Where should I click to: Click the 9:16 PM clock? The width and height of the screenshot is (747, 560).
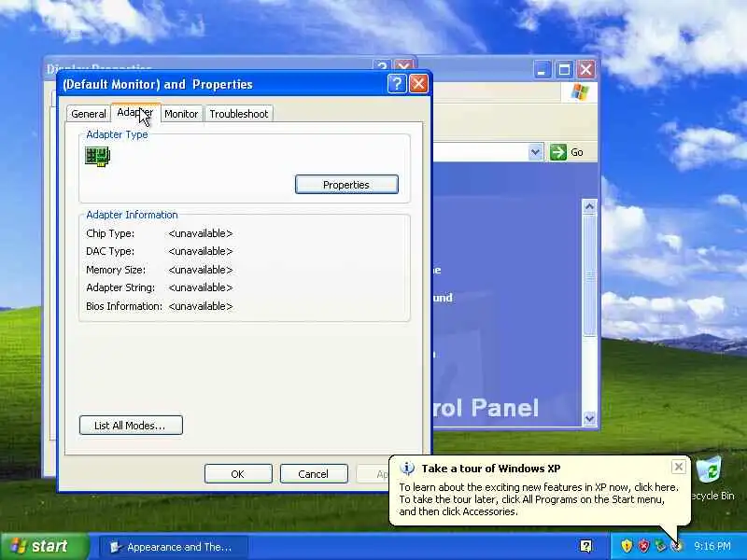click(712, 546)
